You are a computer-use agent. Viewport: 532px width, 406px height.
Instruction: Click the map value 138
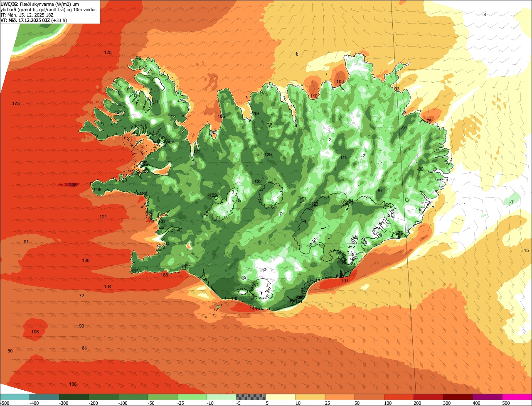(73, 384)
